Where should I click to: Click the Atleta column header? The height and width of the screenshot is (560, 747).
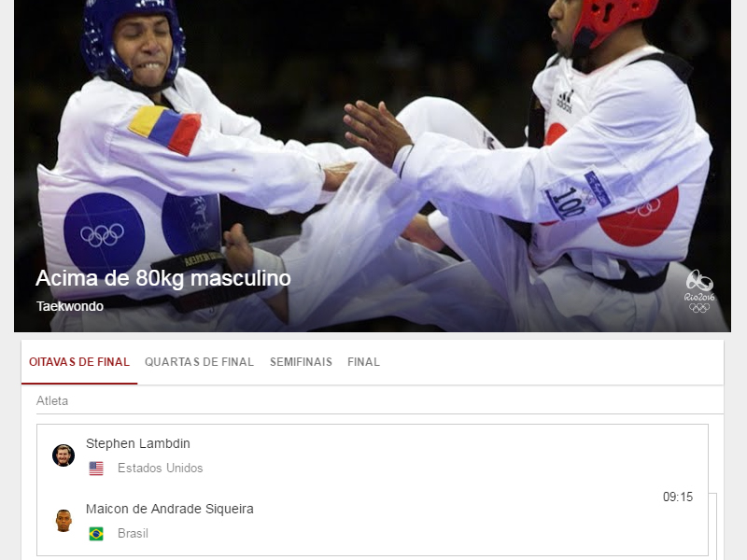click(52, 401)
